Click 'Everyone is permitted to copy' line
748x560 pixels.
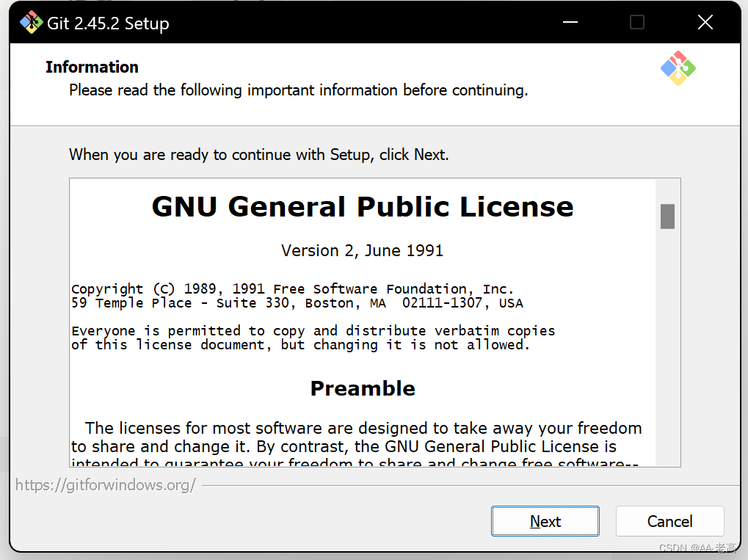point(313,330)
